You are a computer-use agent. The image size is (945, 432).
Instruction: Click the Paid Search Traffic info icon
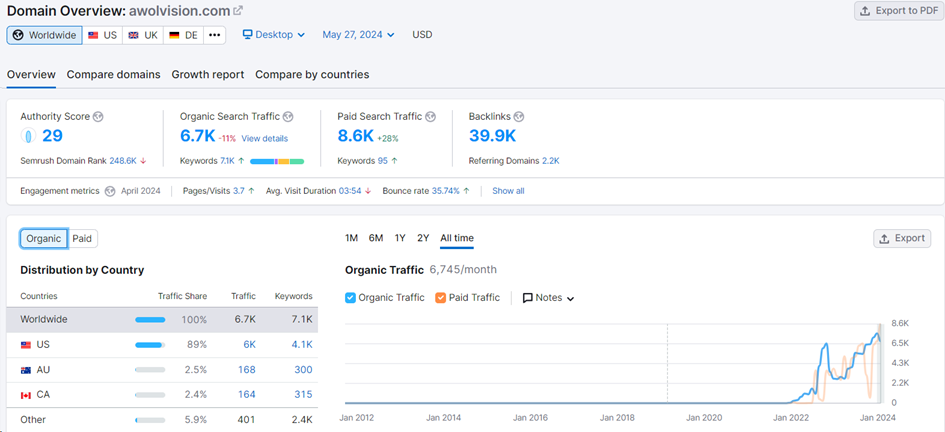coord(430,117)
